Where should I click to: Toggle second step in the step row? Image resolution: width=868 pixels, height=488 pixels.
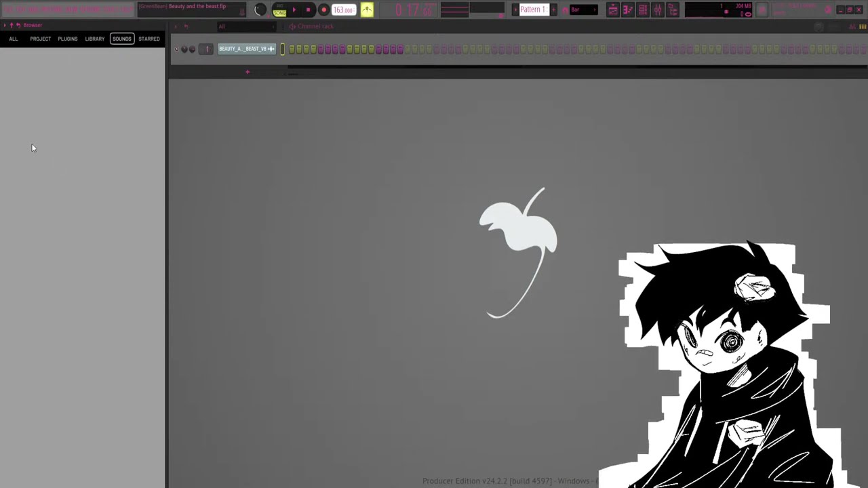(299, 49)
